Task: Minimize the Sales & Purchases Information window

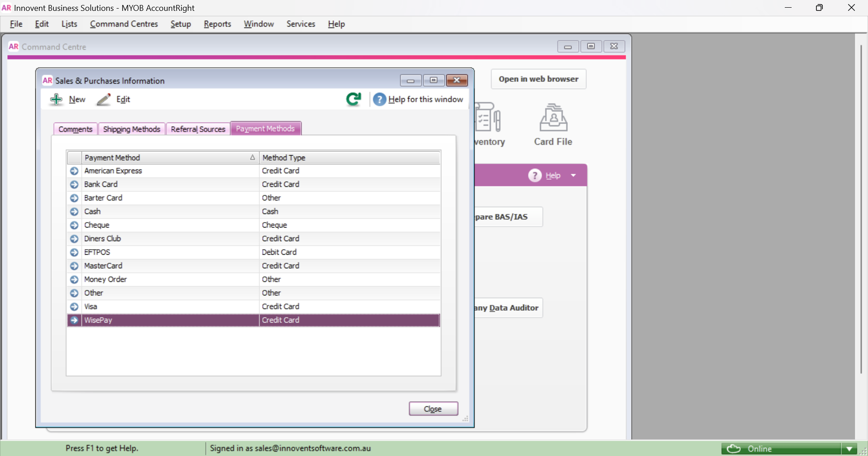Action: click(x=410, y=80)
